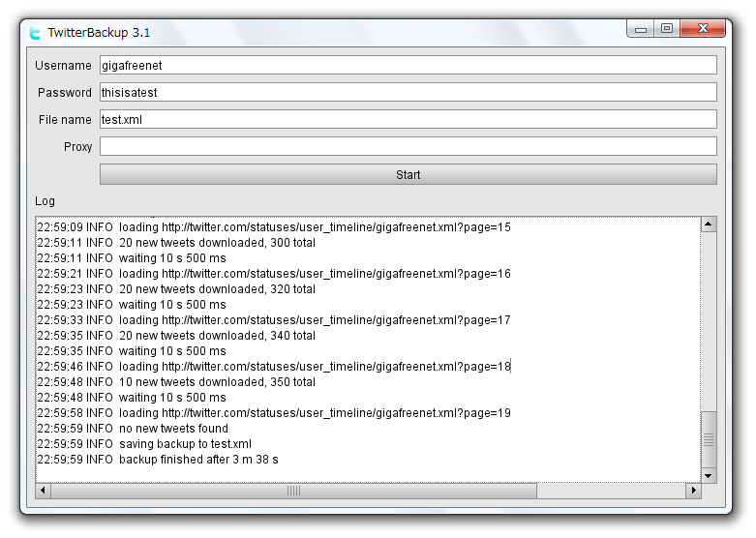
Task: Click the log scrollbar down arrow
Action: [x=709, y=475]
